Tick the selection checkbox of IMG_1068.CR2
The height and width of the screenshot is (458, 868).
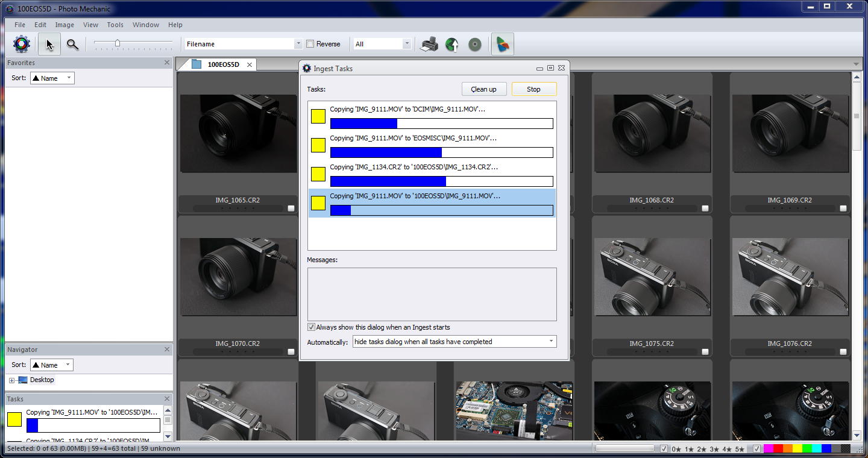705,209
